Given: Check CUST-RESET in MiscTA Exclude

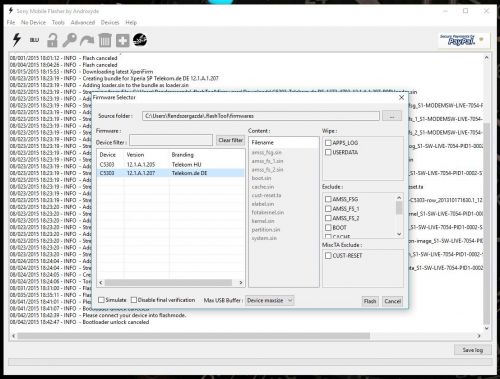Looking at the screenshot, I should pyautogui.click(x=328, y=256).
